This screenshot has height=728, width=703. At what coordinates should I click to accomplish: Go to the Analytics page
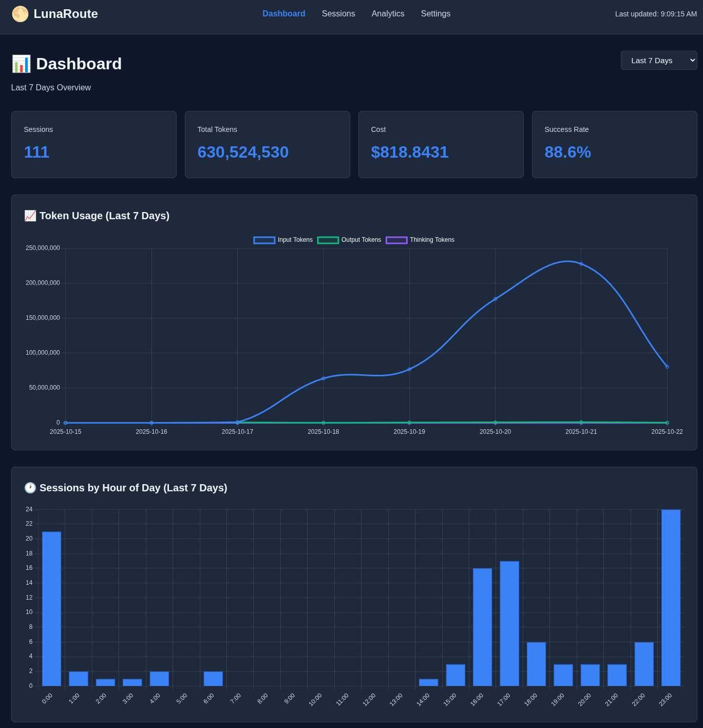[388, 14]
